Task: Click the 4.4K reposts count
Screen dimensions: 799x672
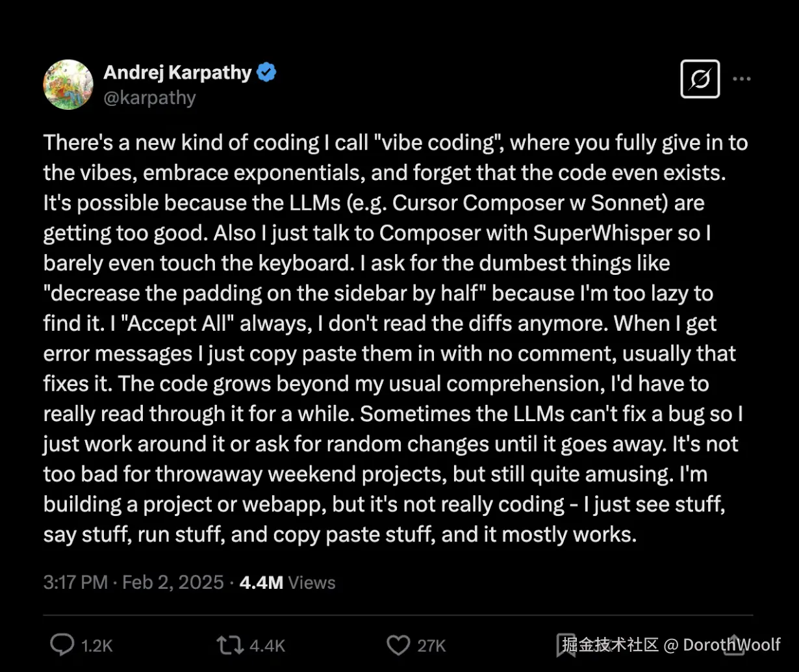Action: tap(267, 645)
